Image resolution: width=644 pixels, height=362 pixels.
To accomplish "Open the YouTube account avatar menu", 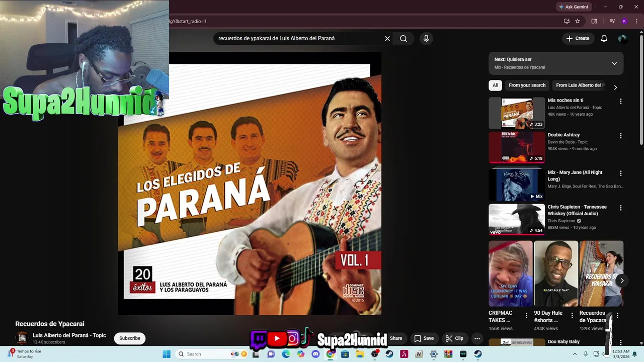I will [x=622, y=38].
